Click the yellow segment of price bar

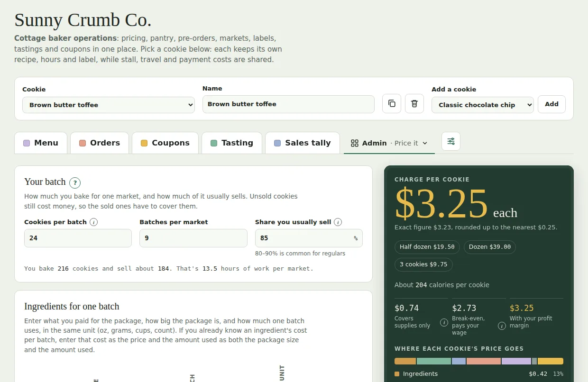tap(551, 361)
